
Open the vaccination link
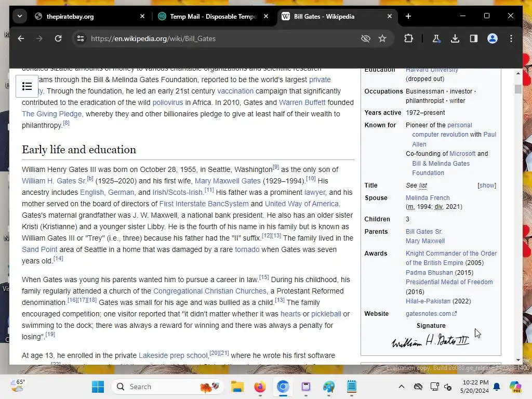pyautogui.click(x=235, y=91)
